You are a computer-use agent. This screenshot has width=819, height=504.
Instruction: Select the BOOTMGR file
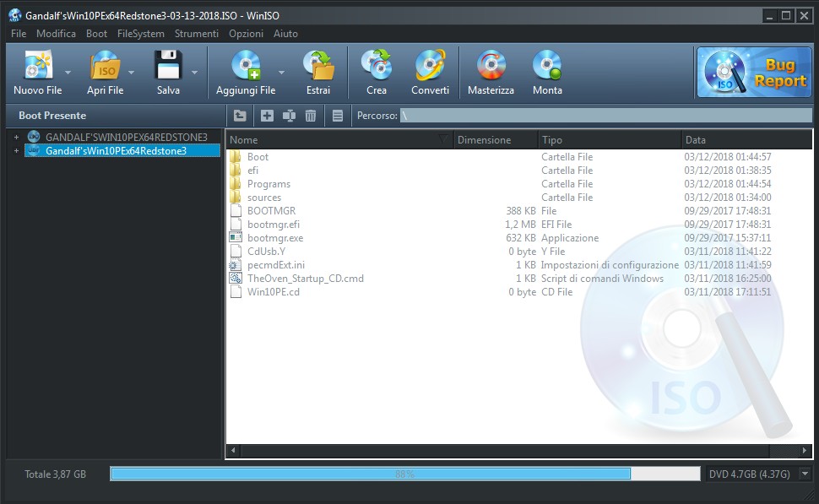[x=271, y=211]
